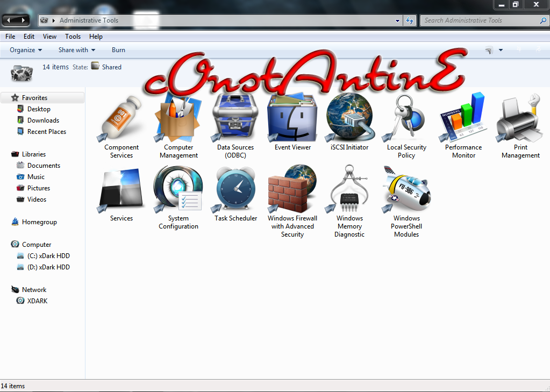Click the change view icon in toolbar
Image resolution: width=550 pixels, height=392 pixels.
pyautogui.click(x=489, y=50)
